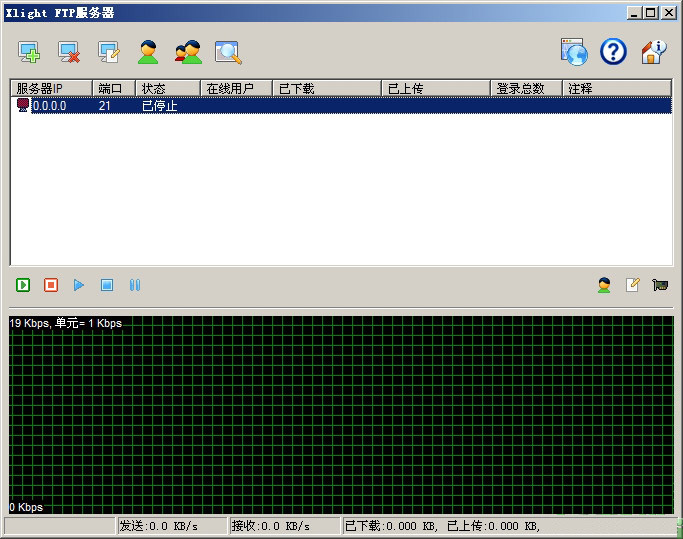Stop all servers with red stop button
Screen dimensions: 683x539
click(51, 285)
